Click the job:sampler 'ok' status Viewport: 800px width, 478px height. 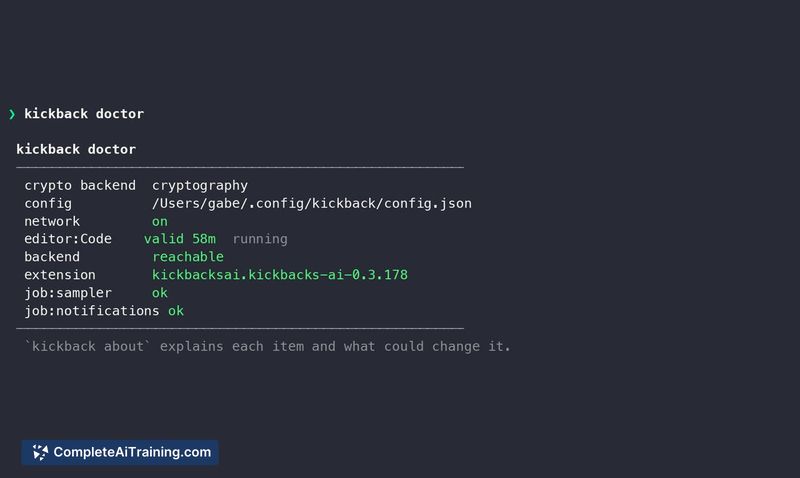coord(160,293)
